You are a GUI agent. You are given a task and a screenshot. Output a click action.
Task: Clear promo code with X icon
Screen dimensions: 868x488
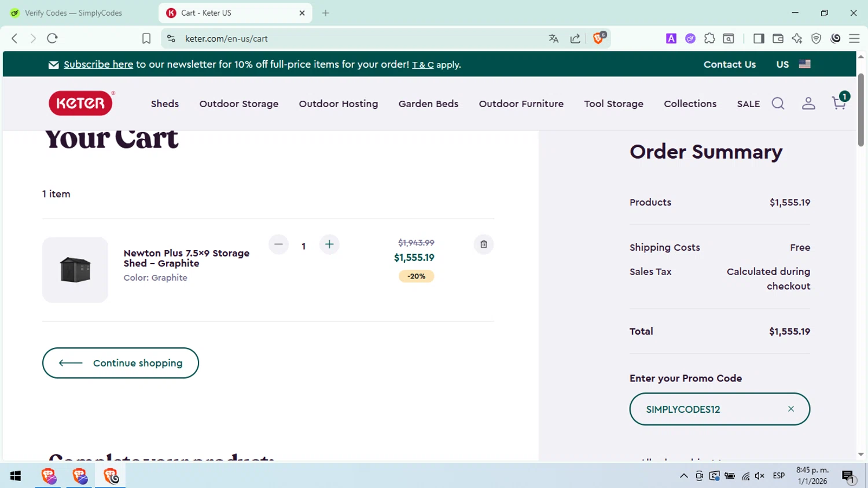click(791, 409)
